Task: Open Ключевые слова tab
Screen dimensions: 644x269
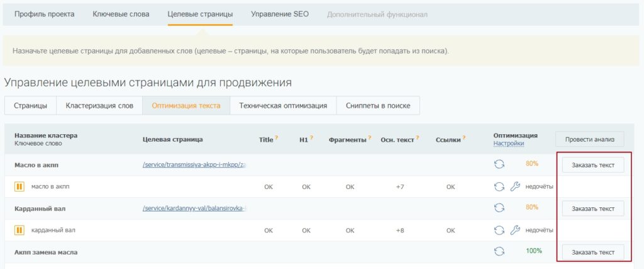Action: click(121, 14)
